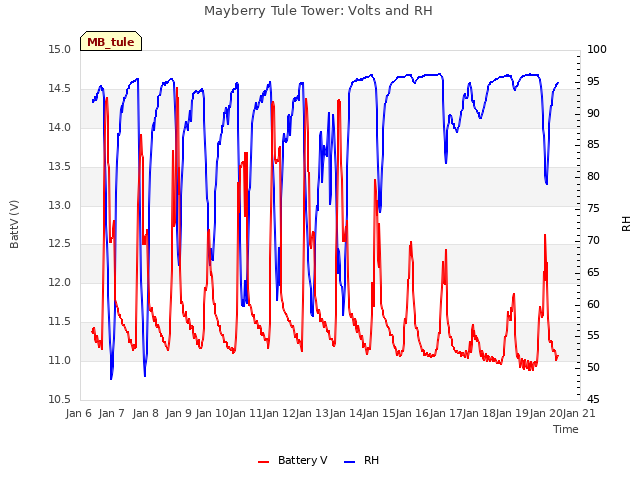This screenshot has width=640, height=480.
Task: Click the 75 value on right axis
Action: point(593,209)
